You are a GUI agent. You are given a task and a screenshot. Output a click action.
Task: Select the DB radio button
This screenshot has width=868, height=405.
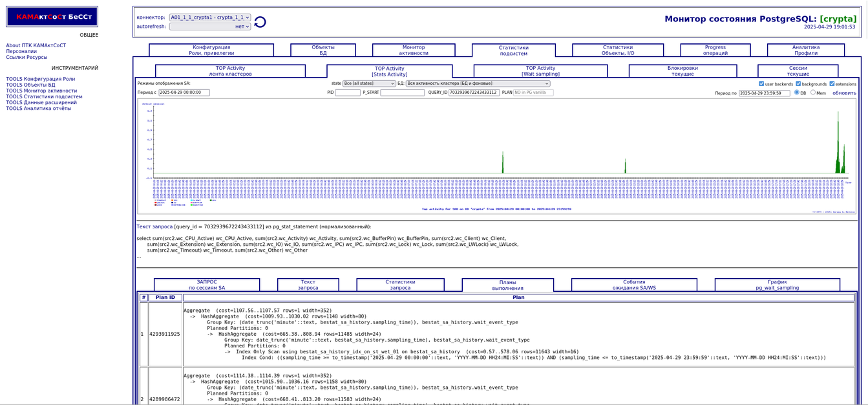pyautogui.click(x=797, y=93)
